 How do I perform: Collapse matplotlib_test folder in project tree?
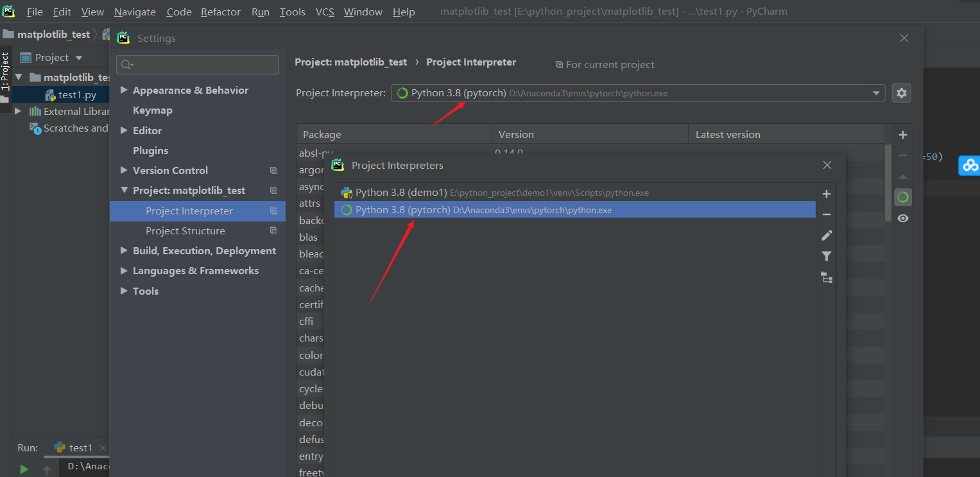(x=18, y=77)
